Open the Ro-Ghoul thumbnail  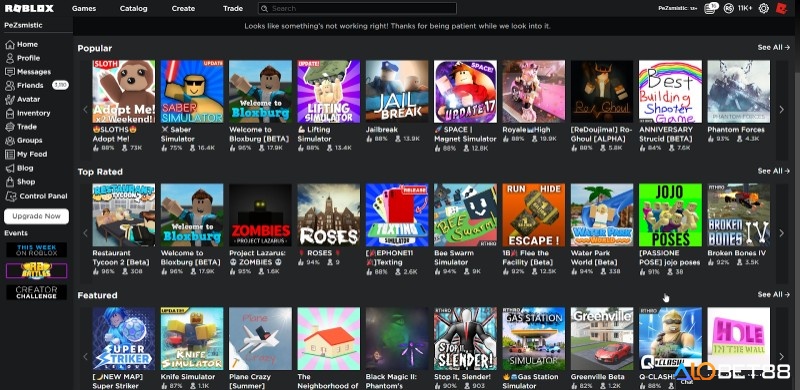602,91
